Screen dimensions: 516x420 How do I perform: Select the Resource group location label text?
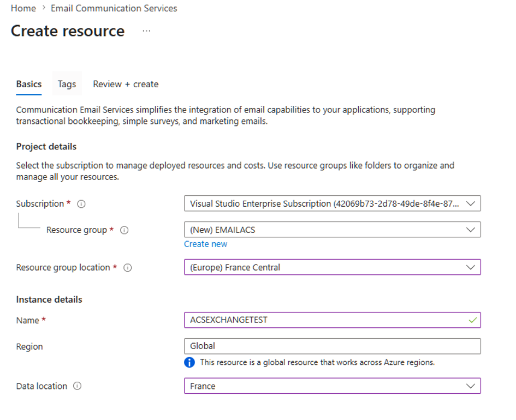pyautogui.click(x=63, y=267)
